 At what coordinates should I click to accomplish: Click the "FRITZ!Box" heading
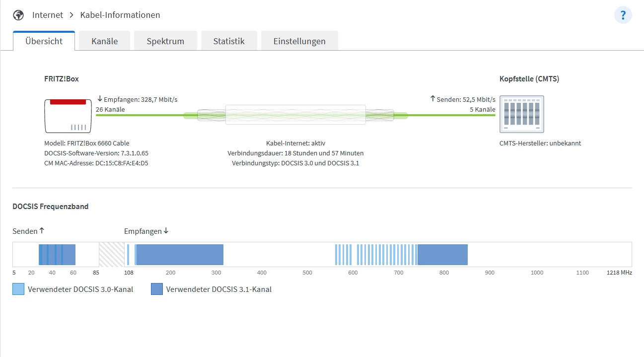click(x=62, y=78)
